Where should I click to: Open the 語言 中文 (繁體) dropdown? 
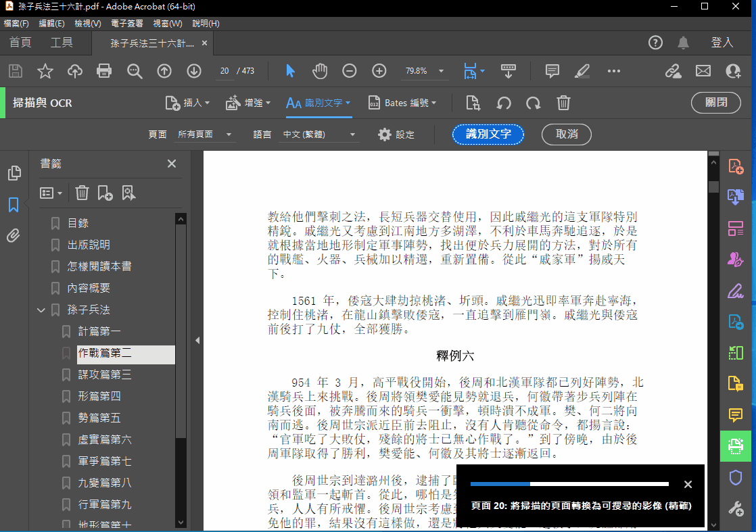pyautogui.click(x=319, y=135)
